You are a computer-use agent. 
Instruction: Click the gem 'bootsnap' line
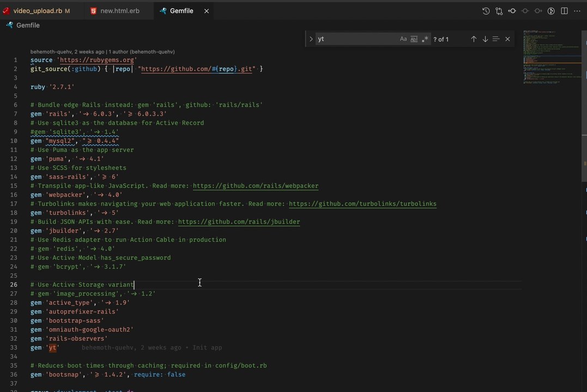tap(108, 375)
